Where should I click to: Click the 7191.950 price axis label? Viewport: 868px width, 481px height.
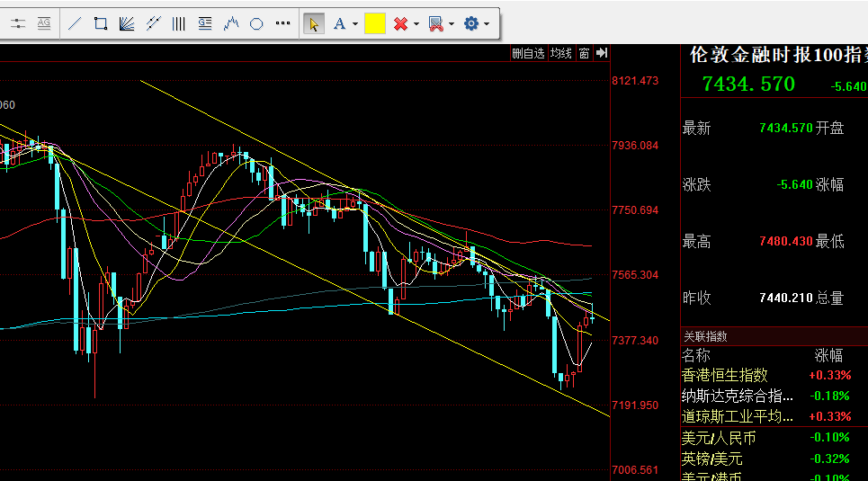click(635, 405)
